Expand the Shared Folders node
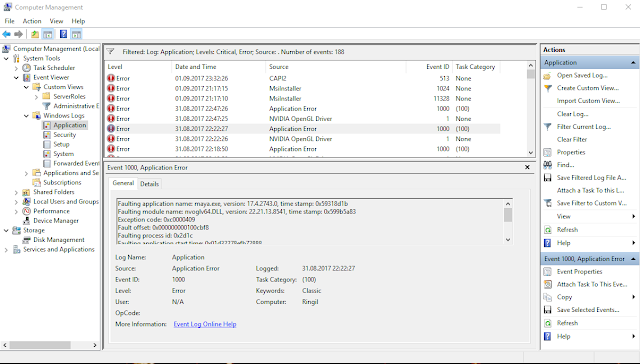The height and width of the screenshot is (364, 640). [16, 192]
